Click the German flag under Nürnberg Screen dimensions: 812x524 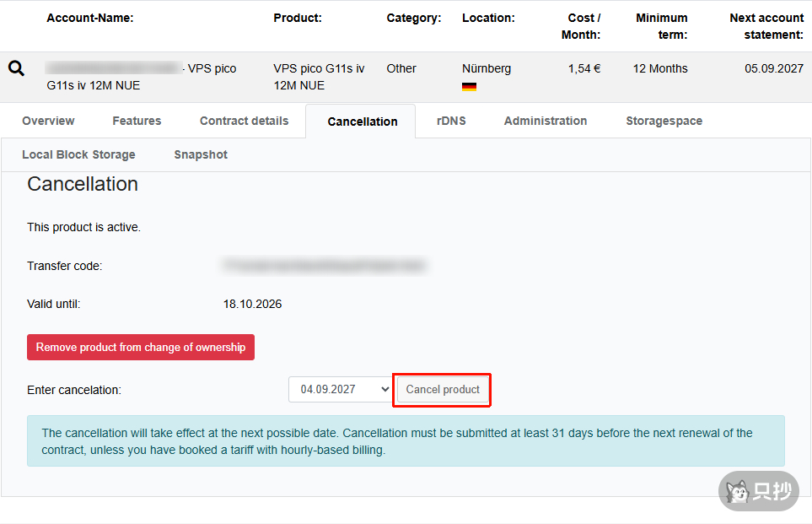coord(469,87)
